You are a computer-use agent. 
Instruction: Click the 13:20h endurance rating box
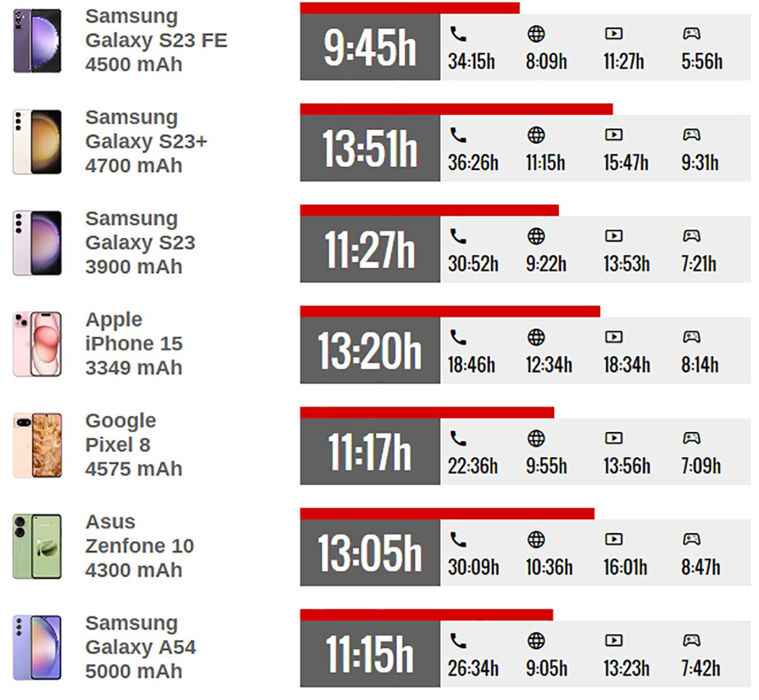tap(370, 350)
